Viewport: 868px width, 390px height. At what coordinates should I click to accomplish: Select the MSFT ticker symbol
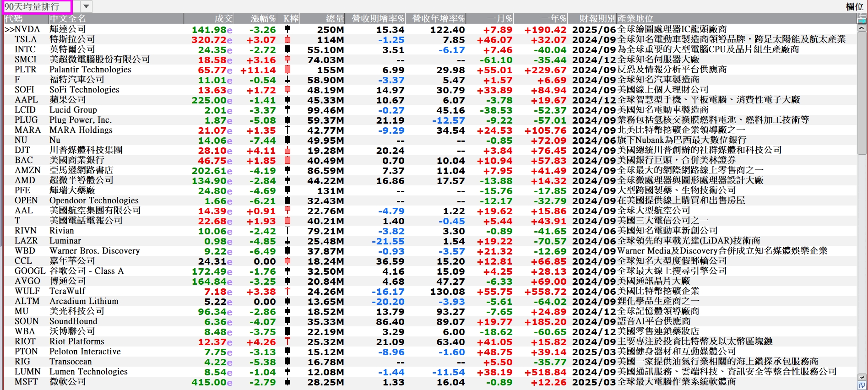pyautogui.click(x=26, y=382)
